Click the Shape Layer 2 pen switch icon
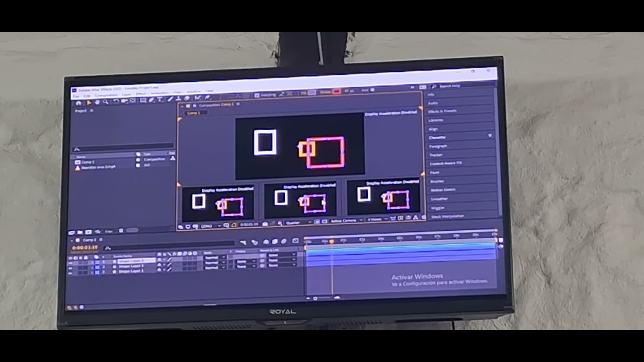This screenshot has height=362, width=644. 169,260
